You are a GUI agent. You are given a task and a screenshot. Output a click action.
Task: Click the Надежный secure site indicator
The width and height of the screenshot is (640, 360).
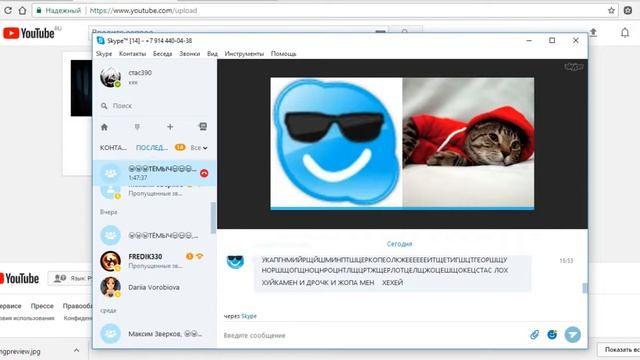59,11
